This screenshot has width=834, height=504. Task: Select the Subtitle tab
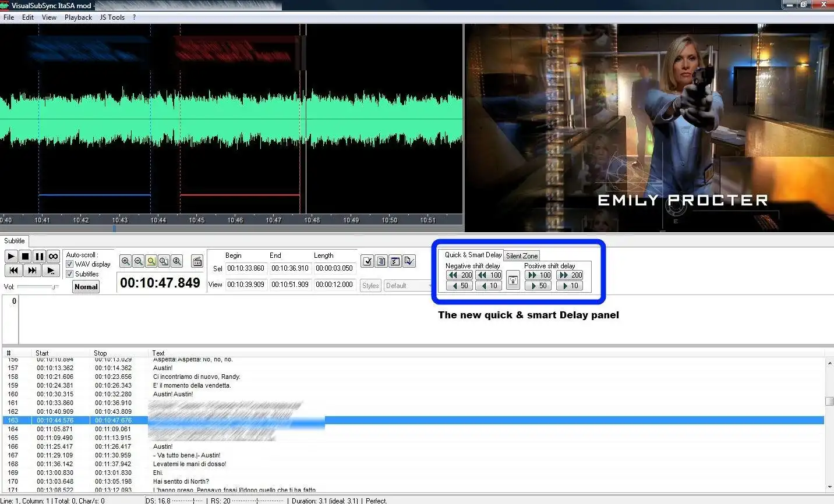pyautogui.click(x=15, y=241)
